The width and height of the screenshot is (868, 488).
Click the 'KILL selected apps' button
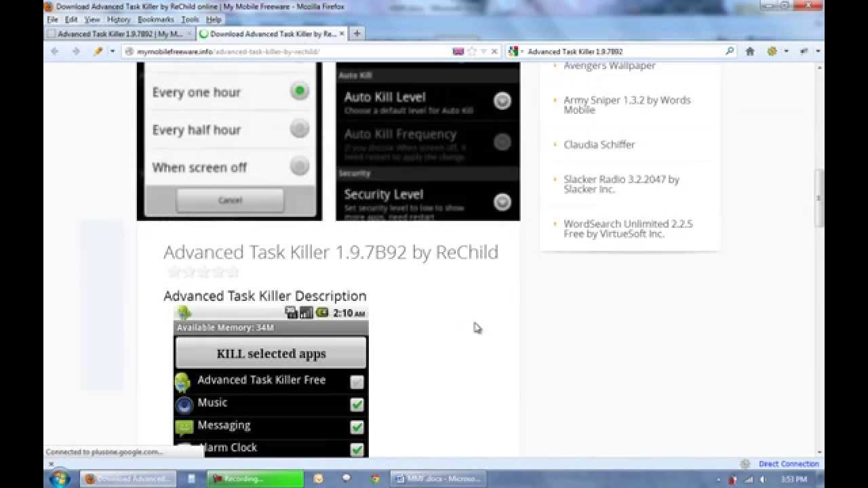click(x=271, y=353)
